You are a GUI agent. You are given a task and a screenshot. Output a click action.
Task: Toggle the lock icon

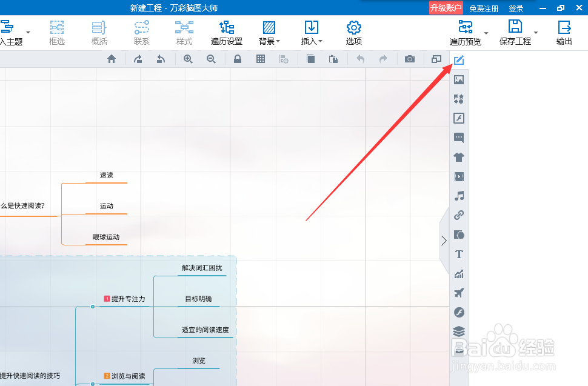238,59
